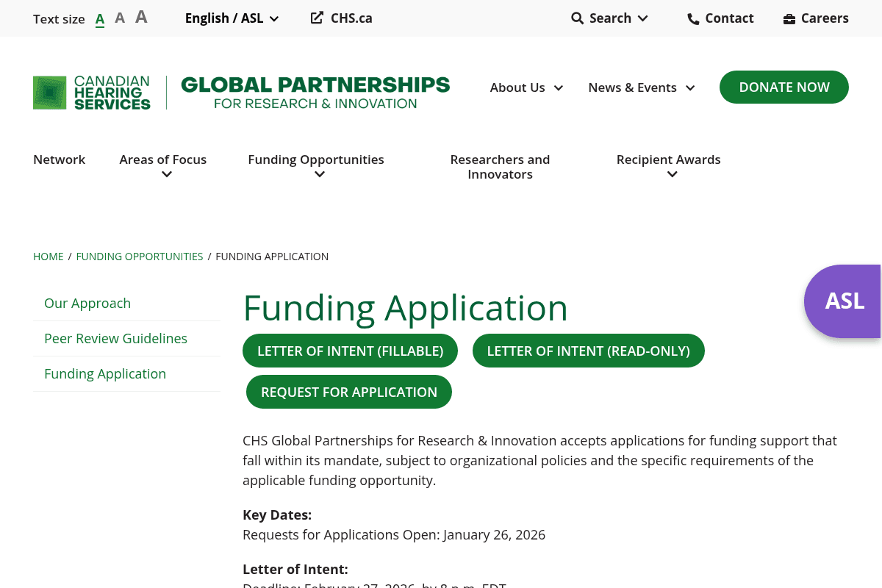Select the largest text size option

point(141,17)
